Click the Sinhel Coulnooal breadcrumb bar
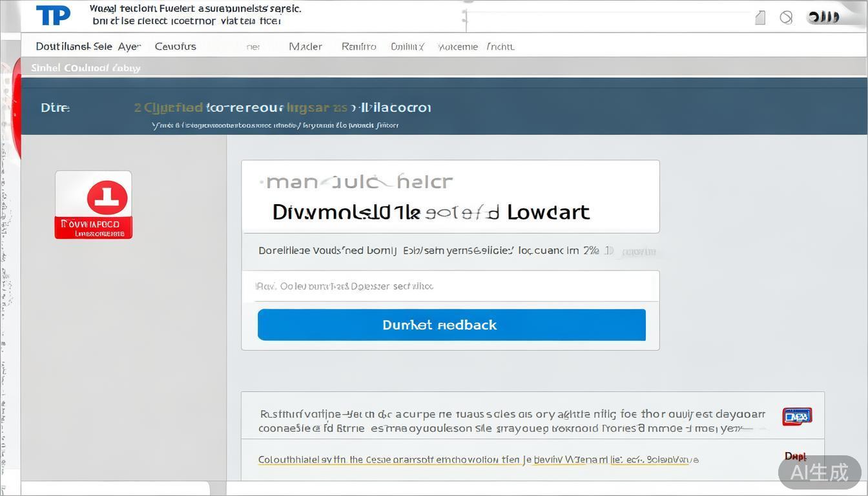This screenshot has height=496, width=868. (x=86, y=68)
